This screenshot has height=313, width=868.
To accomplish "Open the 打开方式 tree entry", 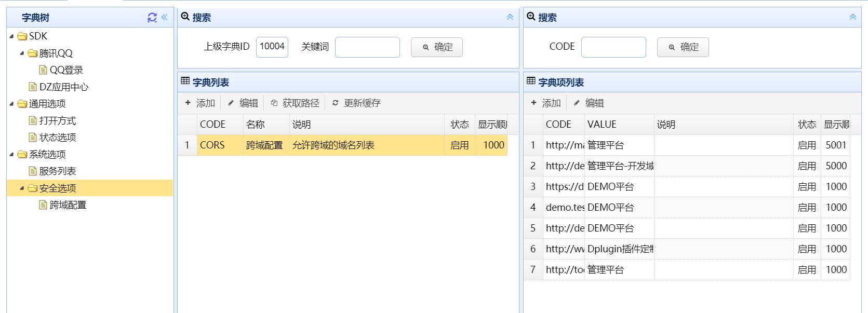I will [x=57, y=120].
